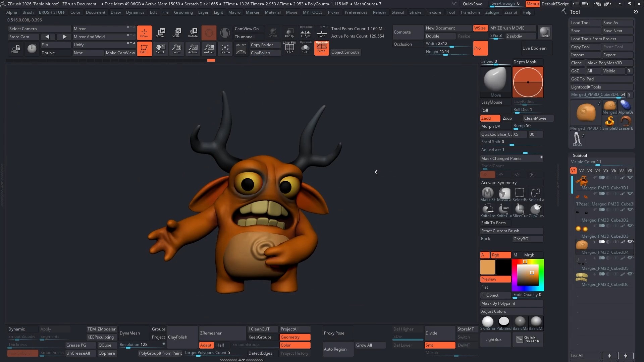The height and width of the screenshot is (362, 644).
Task: Switch off Zadd mode
Action: tap(490, 118)
